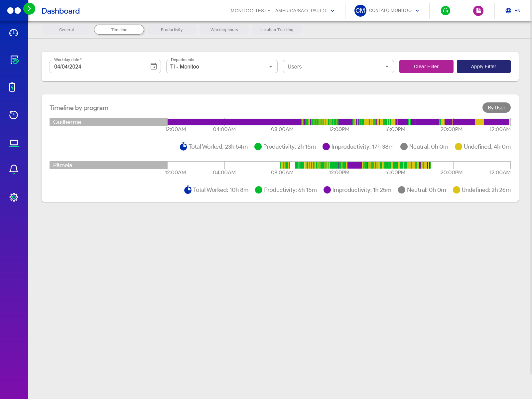The width and height of the screenshot is (532, 399).
Task: Click the history clock sidebar icon
Action: pyautogui.click(x=14, y=115)
